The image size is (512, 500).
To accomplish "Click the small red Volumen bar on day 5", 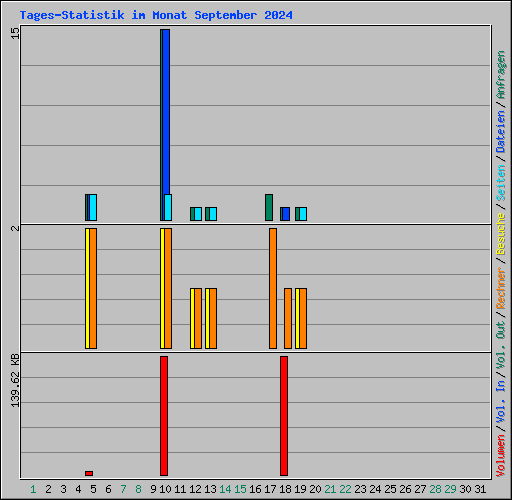I will [89, 473].
